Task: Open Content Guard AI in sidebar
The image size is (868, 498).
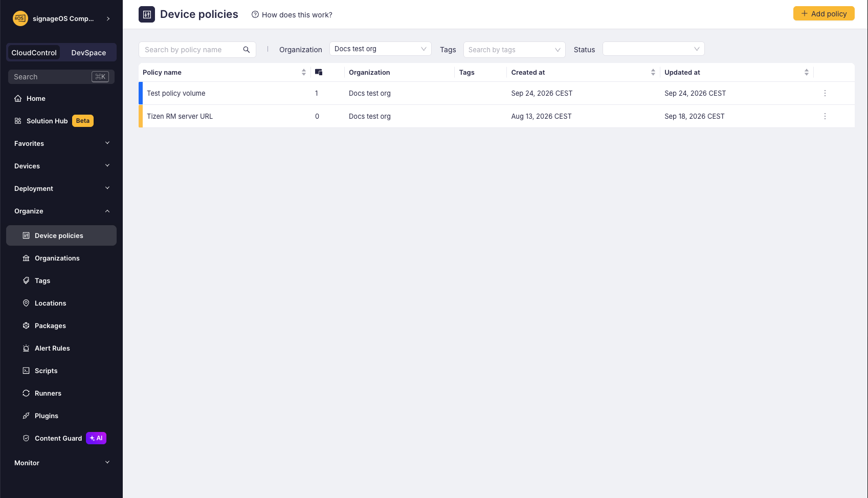Action: click(61, 438)
